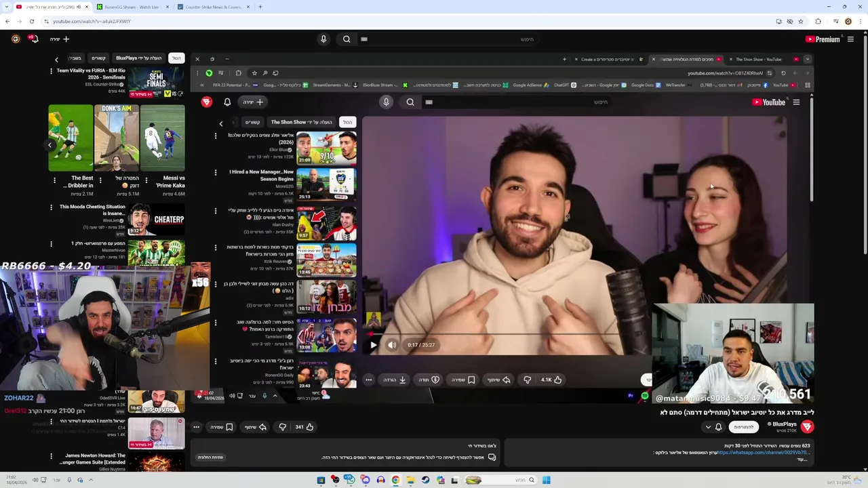This screenshot has height=488, width=868.
Task: Select the קשורים filter chip
Action: [x=98, y=58]
